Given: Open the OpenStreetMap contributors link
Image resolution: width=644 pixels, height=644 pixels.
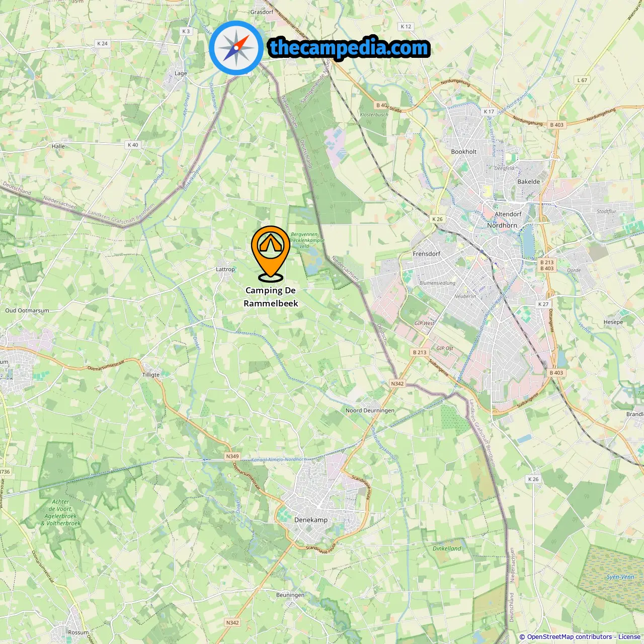Looking at the screenshot, I should tap(571, 636).
